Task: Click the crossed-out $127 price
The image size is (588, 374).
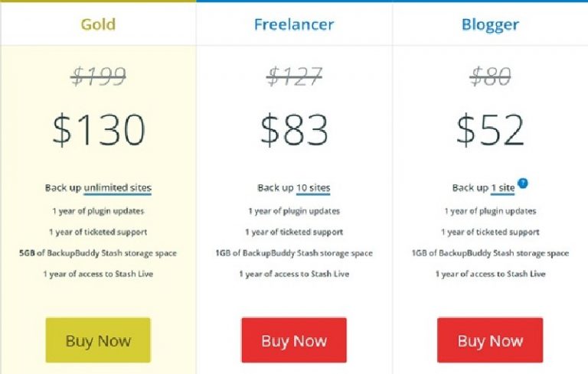Action: click(294, 76)
